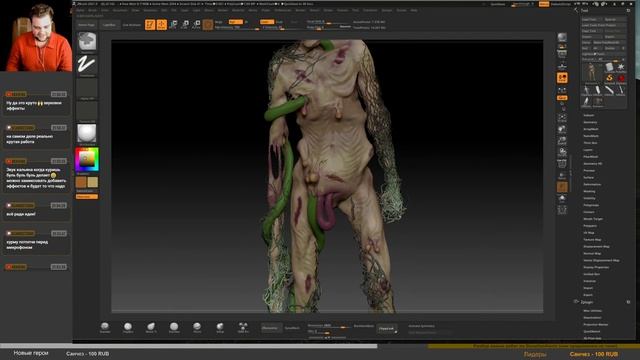The width and height of the screenshot is (640, 360).
Task: Open the Document menu
Action: pos(120,10)
